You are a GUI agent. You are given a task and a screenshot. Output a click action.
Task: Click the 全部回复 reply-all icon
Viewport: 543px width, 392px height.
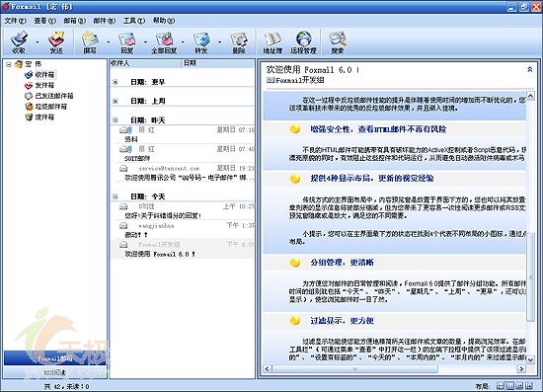coord(164,41)
